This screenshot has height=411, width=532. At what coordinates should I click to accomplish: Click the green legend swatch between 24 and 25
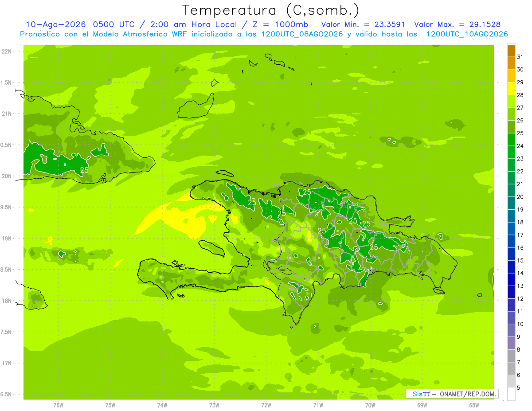click(511, 140)
